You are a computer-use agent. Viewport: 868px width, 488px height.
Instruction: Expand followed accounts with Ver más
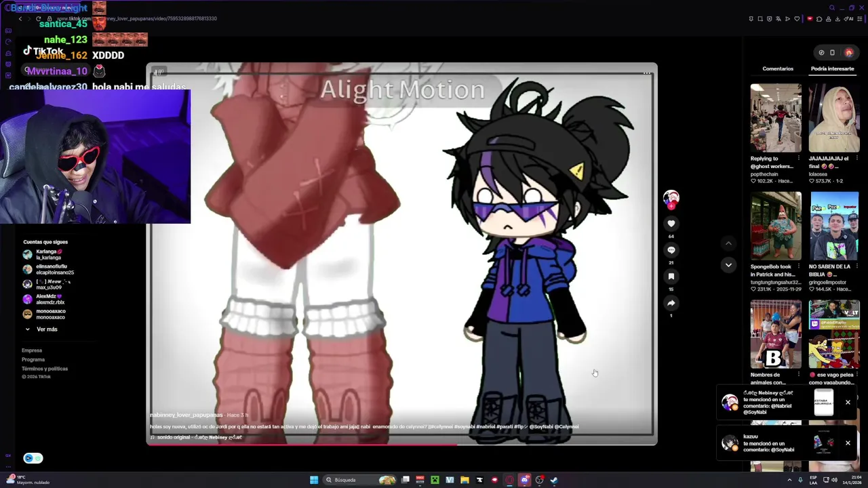click(42, 329)
